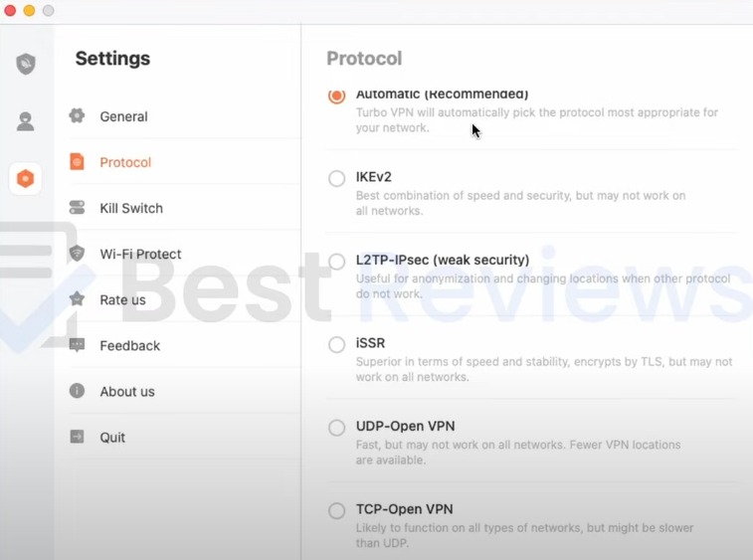
Task: Click the orange hexagon settings icon
Action: [26, 179]
